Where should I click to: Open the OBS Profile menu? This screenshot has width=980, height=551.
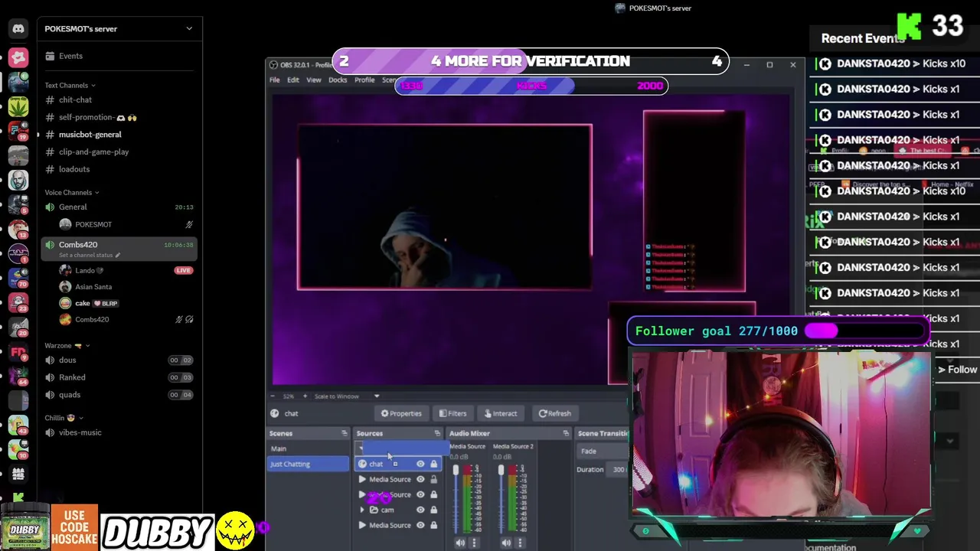pos(364,80)
